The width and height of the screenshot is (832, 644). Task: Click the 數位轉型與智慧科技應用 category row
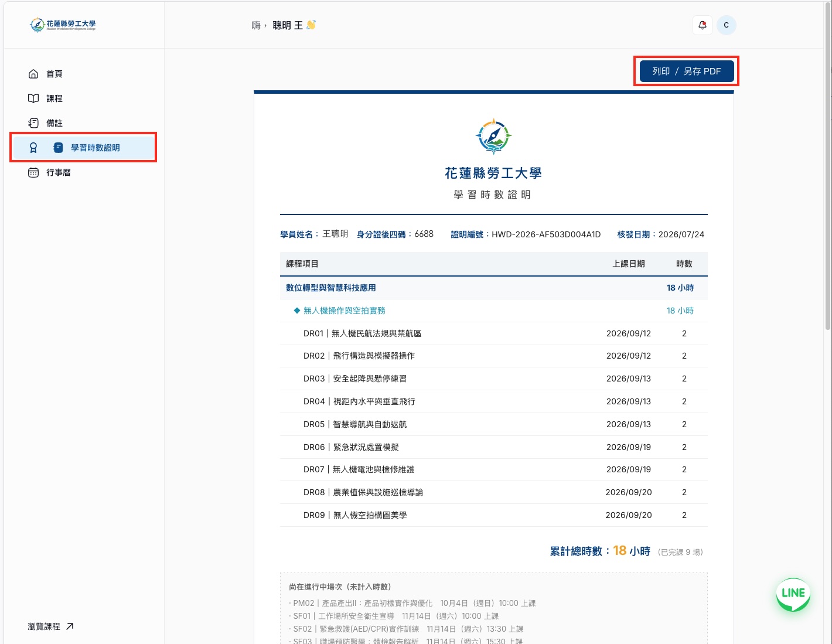tap(493, 288)
